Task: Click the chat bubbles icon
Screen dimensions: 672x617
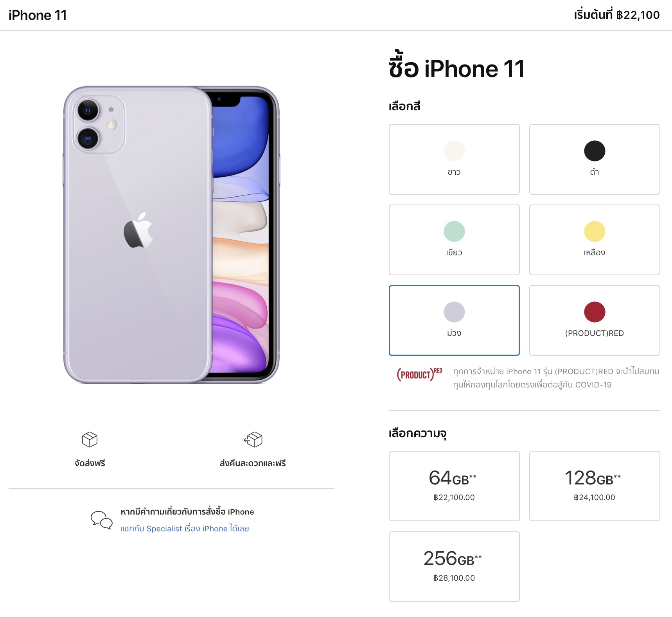Action: (102, 520)
